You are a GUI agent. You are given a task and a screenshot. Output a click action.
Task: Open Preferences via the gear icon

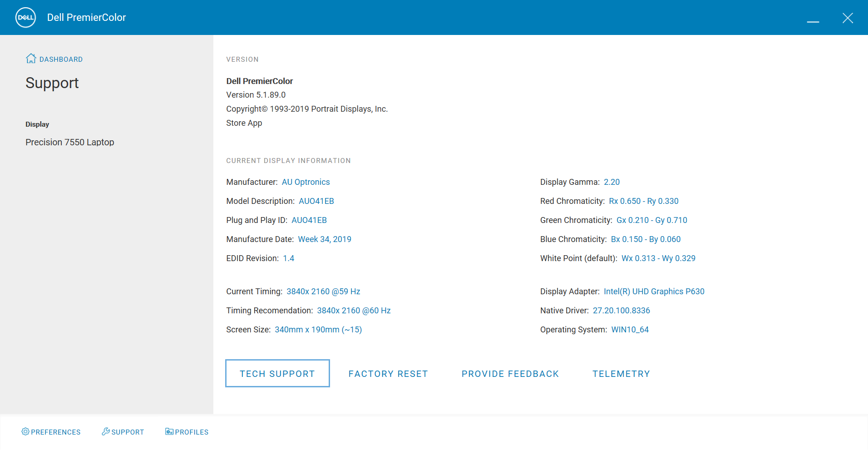[25, 431]
